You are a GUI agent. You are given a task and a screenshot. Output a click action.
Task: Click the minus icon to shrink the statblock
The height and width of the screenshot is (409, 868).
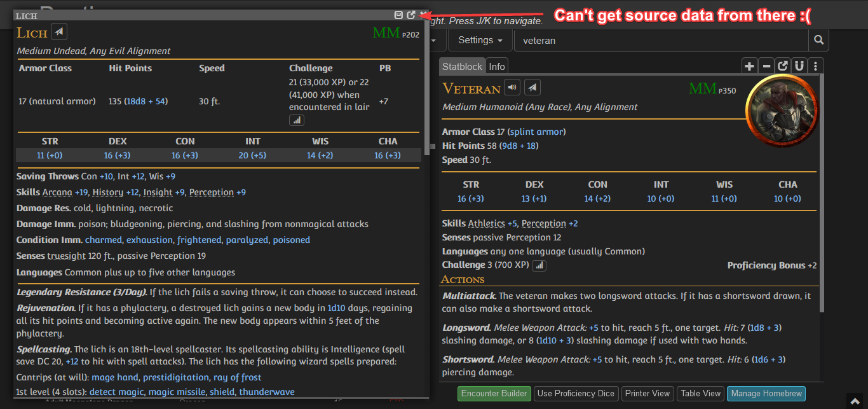point(766,66)
